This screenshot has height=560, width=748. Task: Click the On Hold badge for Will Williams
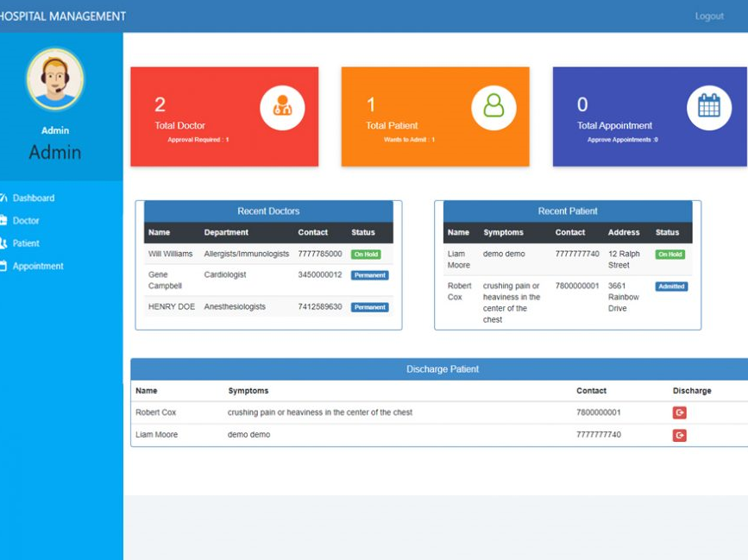(368, 254)
